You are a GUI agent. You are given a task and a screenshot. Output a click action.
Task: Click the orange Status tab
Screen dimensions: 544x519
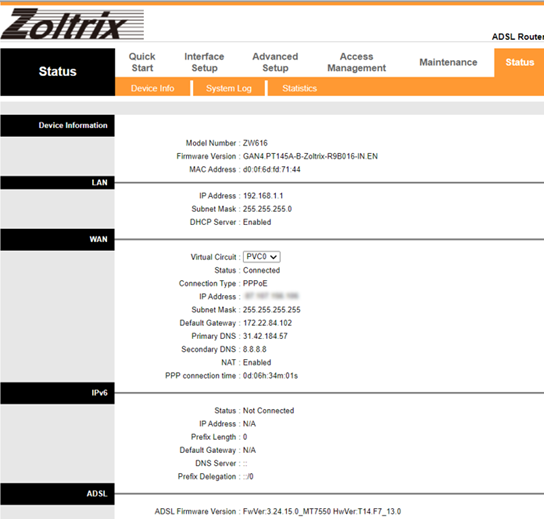coord(519,62)
